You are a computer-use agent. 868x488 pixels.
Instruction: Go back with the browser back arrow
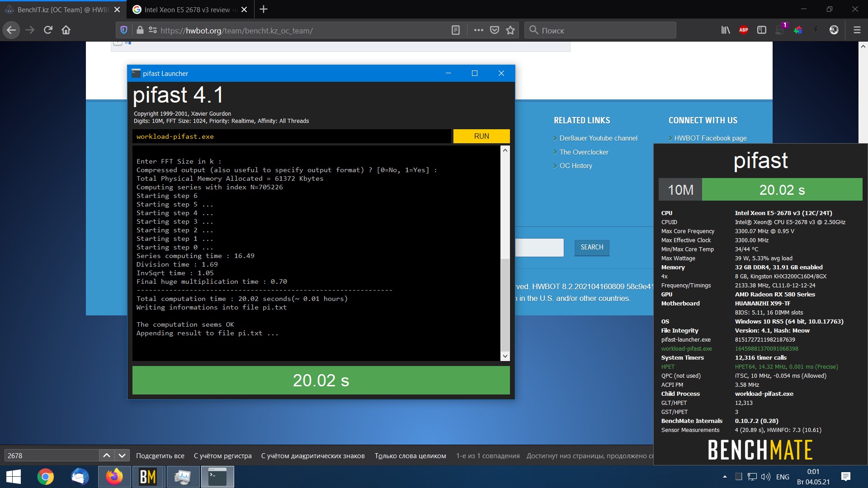tap(11, 30)
